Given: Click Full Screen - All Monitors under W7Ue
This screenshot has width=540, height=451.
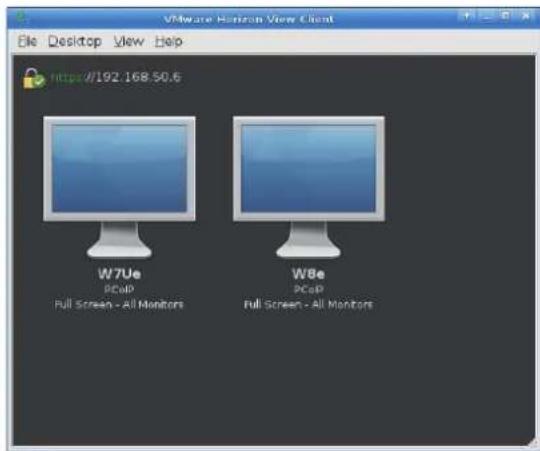Looking at the screenshot, I should point(119,305).
